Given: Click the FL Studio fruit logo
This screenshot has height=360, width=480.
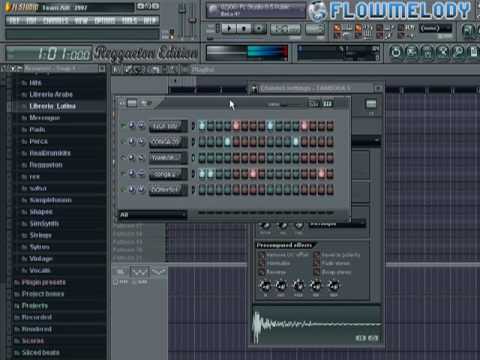Looking at the screenshot, I should click(x=8, y=7).
